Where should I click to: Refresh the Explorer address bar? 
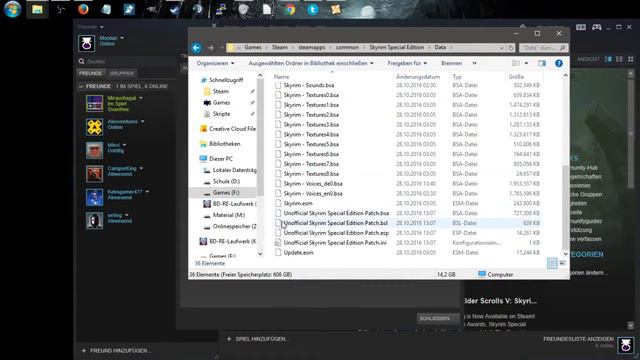[511, 48]
